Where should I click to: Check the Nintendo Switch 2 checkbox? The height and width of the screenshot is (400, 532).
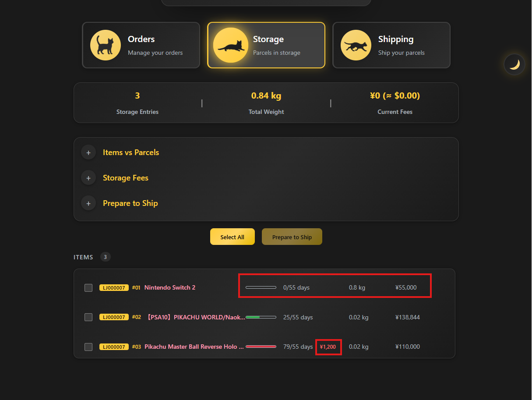pyautogui.click(x=88, y=288)
